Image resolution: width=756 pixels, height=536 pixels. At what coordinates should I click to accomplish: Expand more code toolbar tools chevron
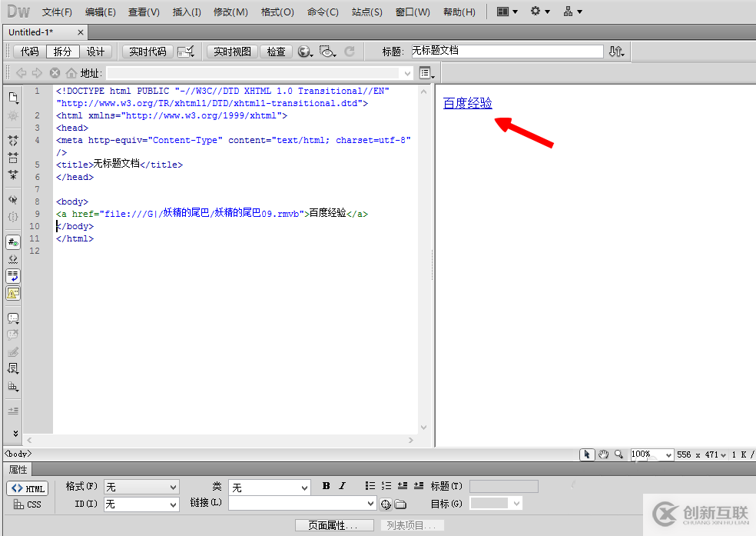click(15, 433)
